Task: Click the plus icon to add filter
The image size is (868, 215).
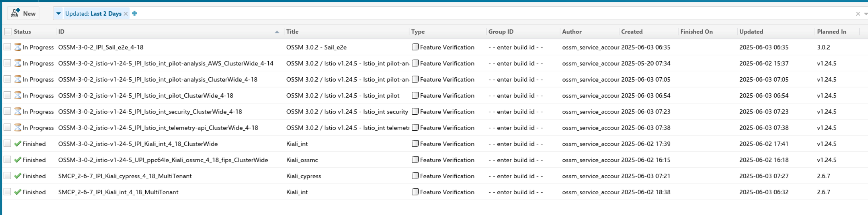Action: tap(135, 13)
